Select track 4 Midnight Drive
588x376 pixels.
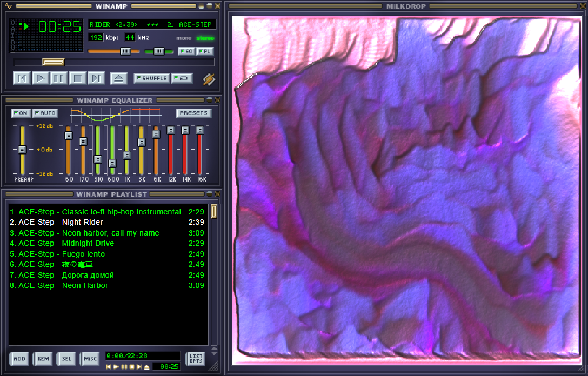pyautogui.click(x=107, y=243)
